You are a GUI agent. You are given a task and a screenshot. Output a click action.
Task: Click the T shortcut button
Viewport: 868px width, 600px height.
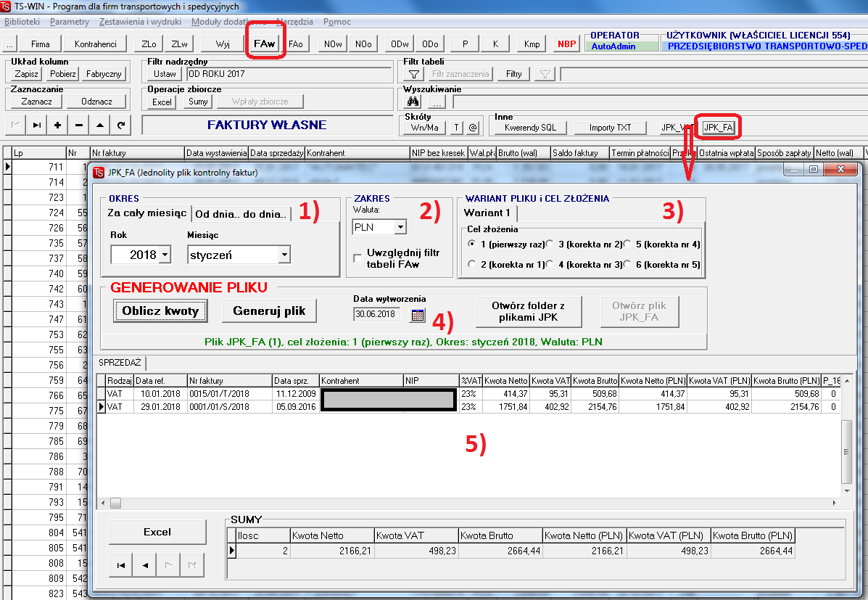tap(457, 128)
